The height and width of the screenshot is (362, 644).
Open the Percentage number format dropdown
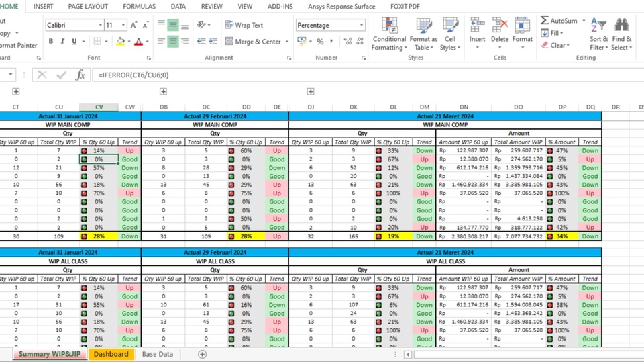pyautogui.click(x=362, y=25)
